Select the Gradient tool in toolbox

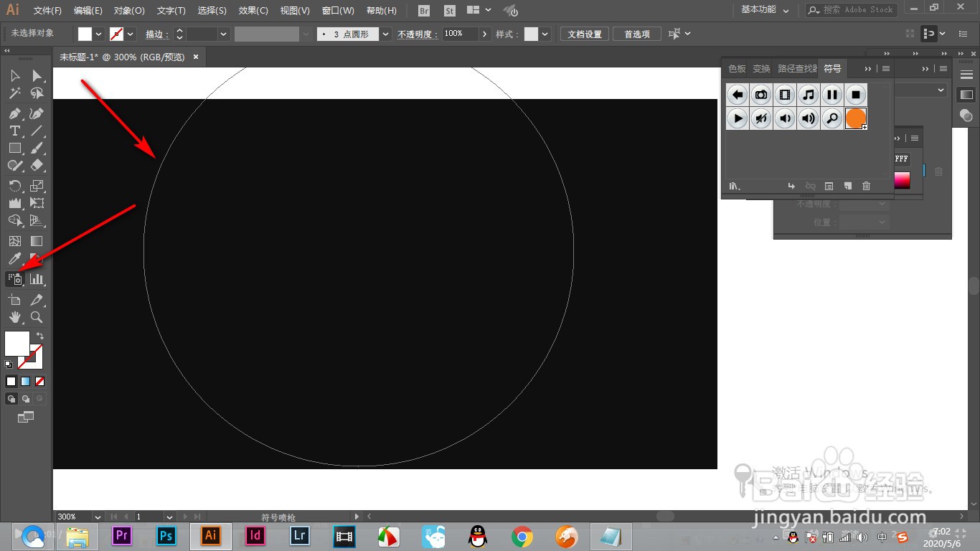pyautogui.click(x=37, y=241)
